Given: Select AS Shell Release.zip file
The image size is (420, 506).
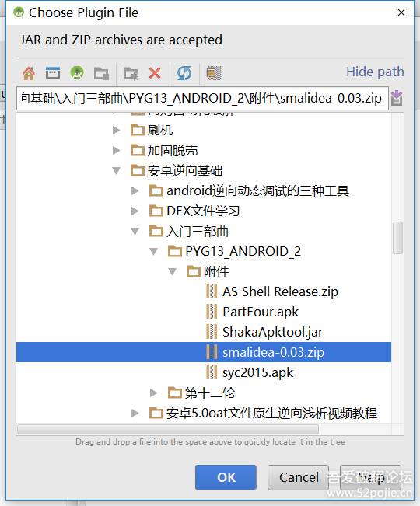Looking at the screenshot, I should 271,291.
